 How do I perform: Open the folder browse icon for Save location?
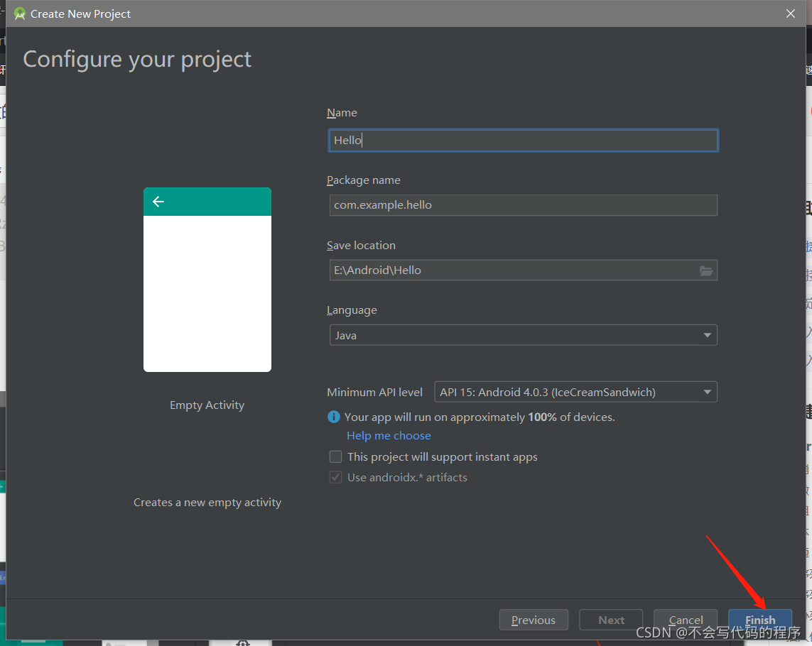tap(706, 270)
